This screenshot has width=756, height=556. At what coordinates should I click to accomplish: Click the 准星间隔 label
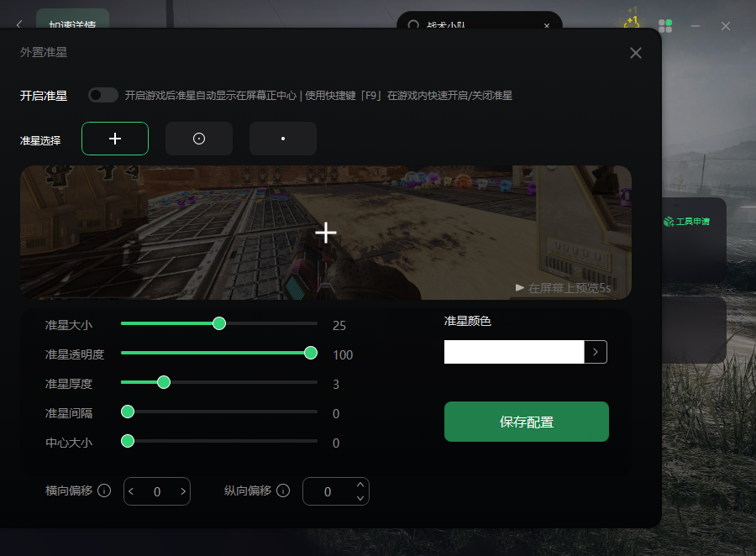point(69,413)
